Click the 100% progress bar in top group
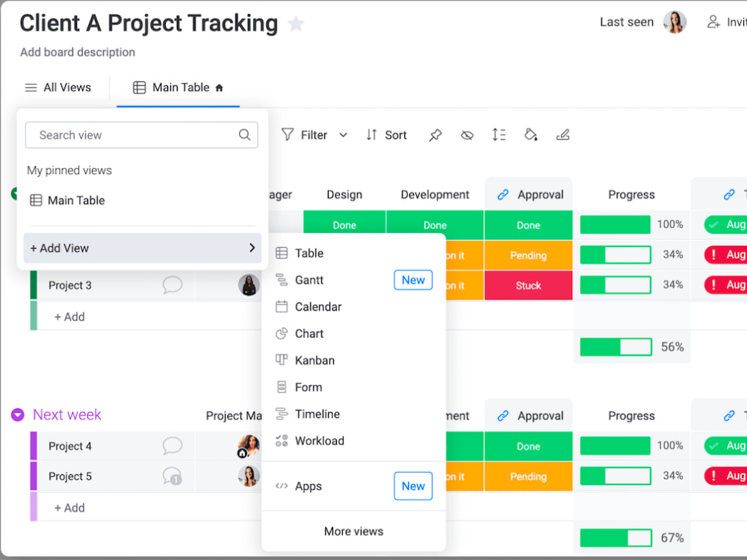 coord(615,224)
